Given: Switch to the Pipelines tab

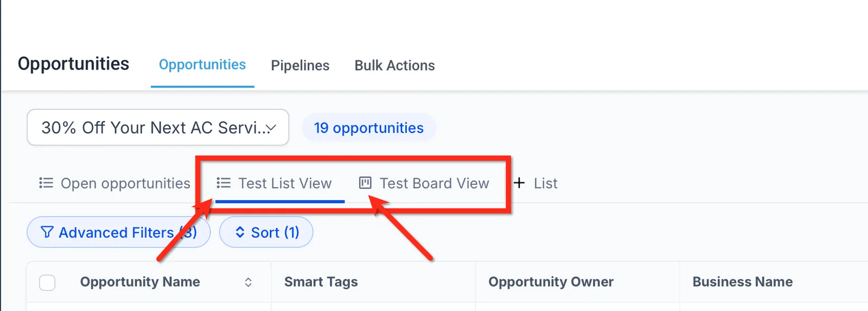Looking at the screenshot, I should point(300,66).
